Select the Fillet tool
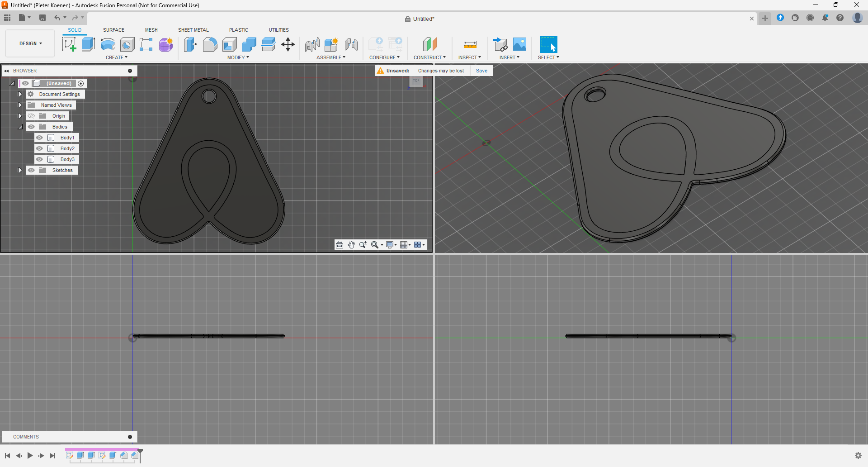Viewport: 868px width, 467px height. [210, 44]
